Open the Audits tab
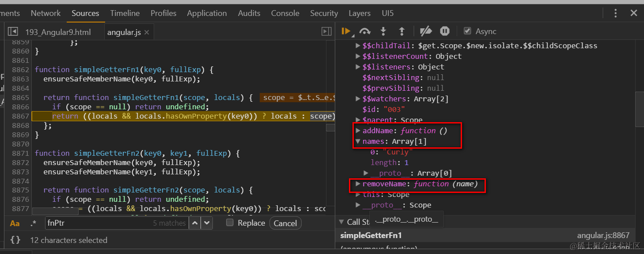 click(x=249, y=13)
